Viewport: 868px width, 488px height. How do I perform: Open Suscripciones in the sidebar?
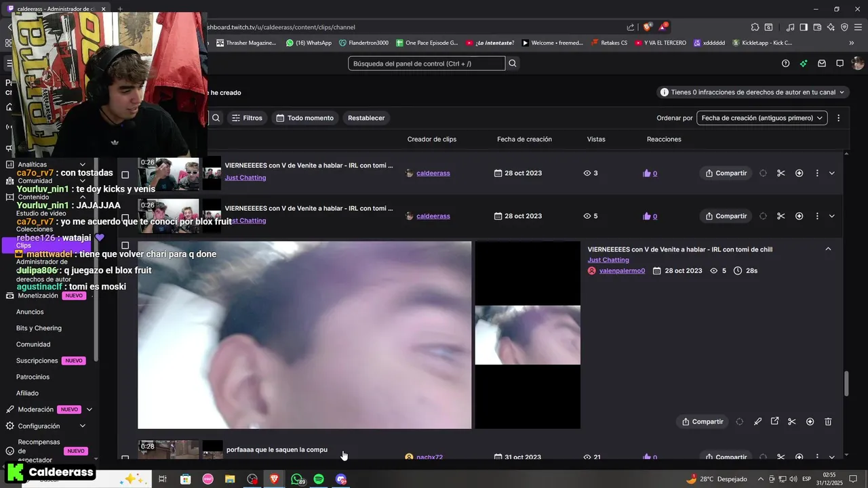coord(37,361)
